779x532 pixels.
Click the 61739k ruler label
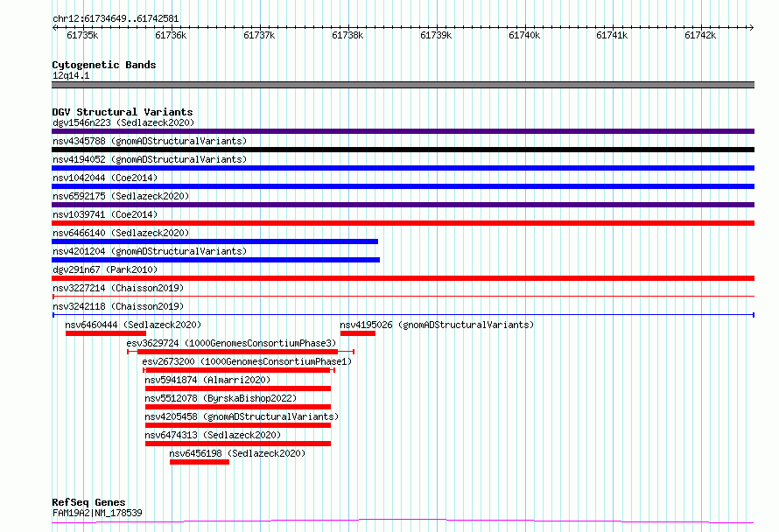click(x=436, y=35)
